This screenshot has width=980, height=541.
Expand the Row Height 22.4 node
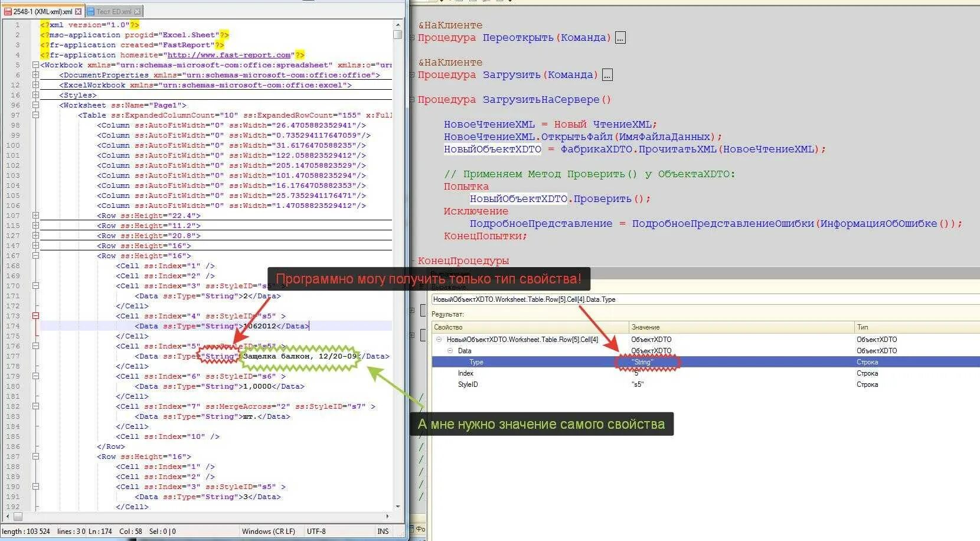[35, 216]
